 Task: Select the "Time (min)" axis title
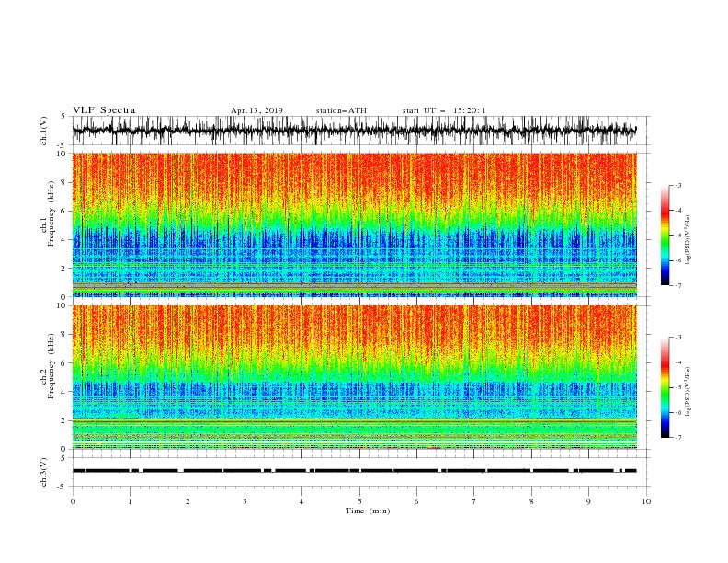pyautogui.click(x=368, y=511)
